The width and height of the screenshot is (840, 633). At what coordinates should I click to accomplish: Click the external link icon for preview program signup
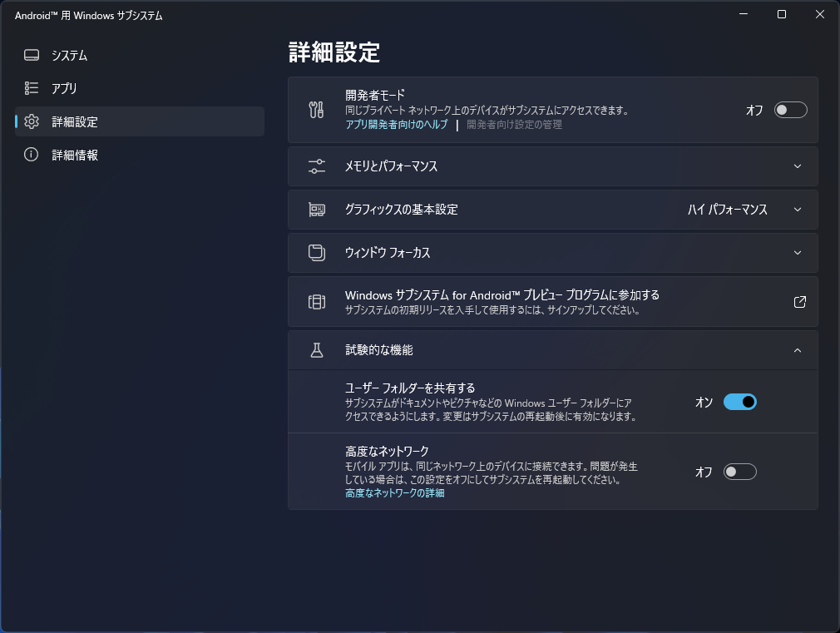pyautogui.click(x=798, y=302)
